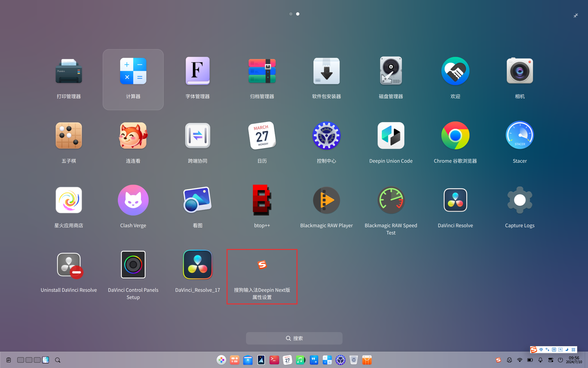The height and width of the screenshot is (368, 588).
Task: Toggle 简 simplified/traditional in Sogou bar
Action: [554, 350]
